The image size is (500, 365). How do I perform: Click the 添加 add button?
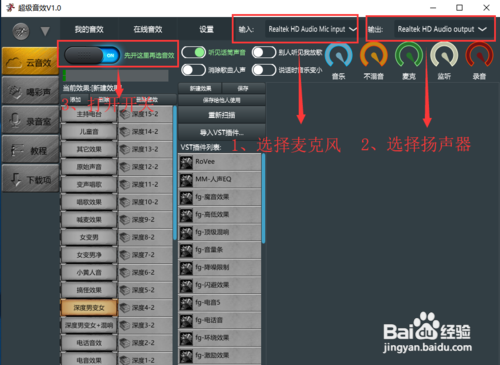click(75, 99)
